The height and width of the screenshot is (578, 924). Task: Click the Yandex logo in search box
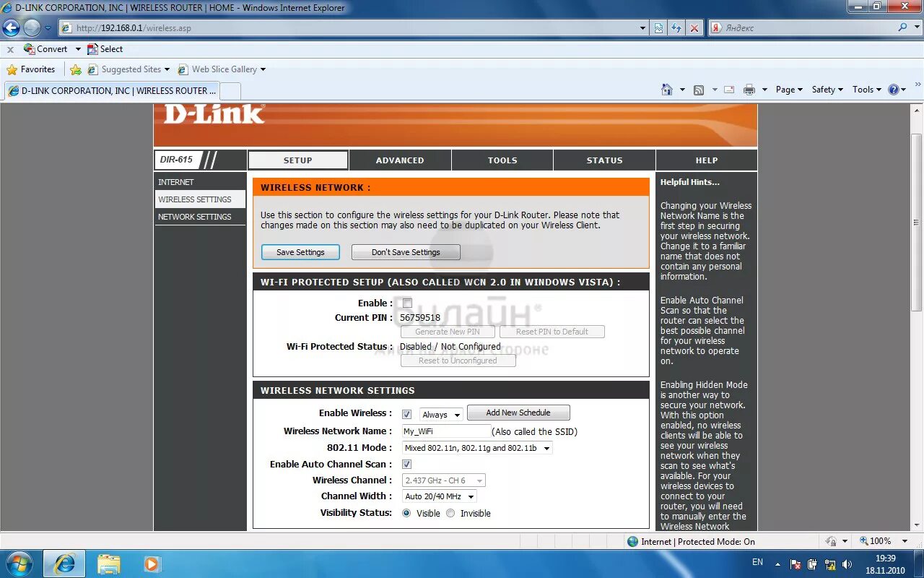716,27
